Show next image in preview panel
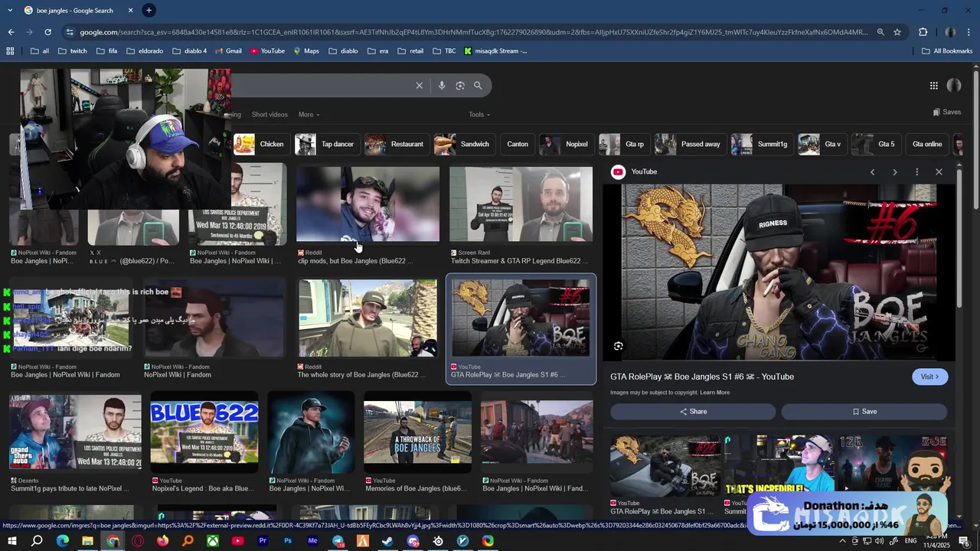The image size is (980, 551). pyautogui.click(x=894, y=172)
